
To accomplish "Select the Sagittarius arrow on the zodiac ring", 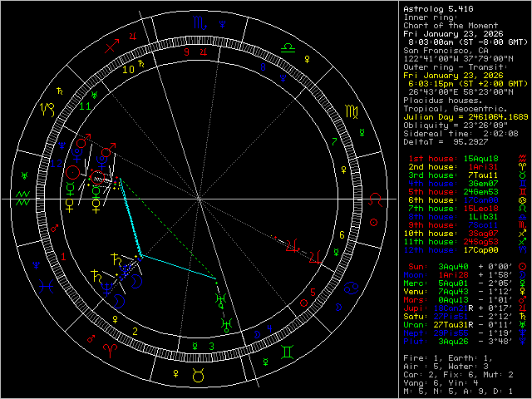I will pyautogui.click(x=111, y=47).
